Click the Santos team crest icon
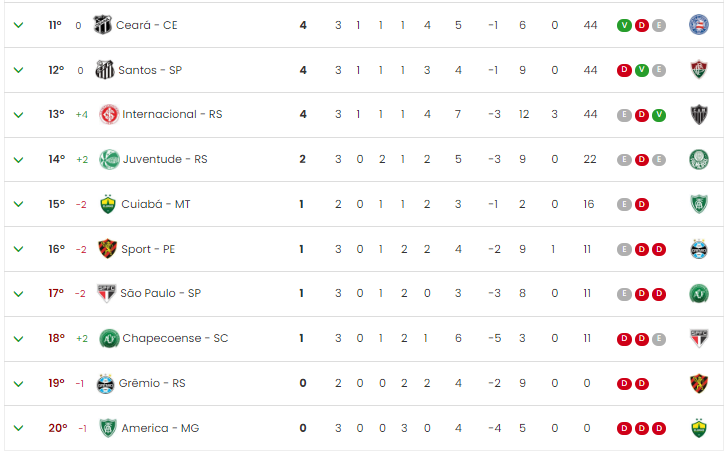The width and height of the screenshot is (727, 455). (x=105, y=70)
